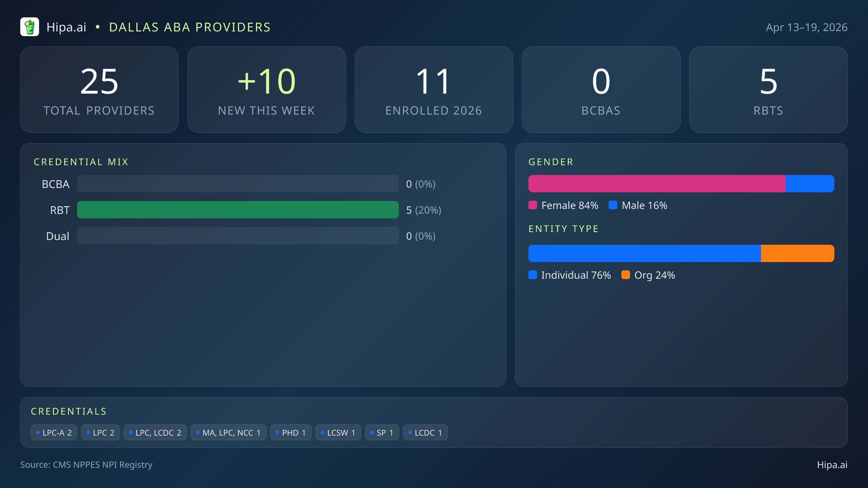Image resolution: width=868 pixels, height=488 pixels.
Task: Click the Hipa.ai logo icon
Action: pos(30,27)
